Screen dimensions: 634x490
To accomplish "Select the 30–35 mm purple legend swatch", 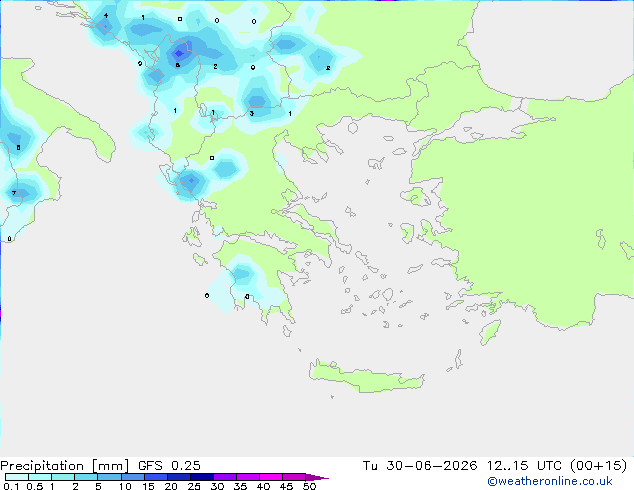I will (x=225, y=477).
